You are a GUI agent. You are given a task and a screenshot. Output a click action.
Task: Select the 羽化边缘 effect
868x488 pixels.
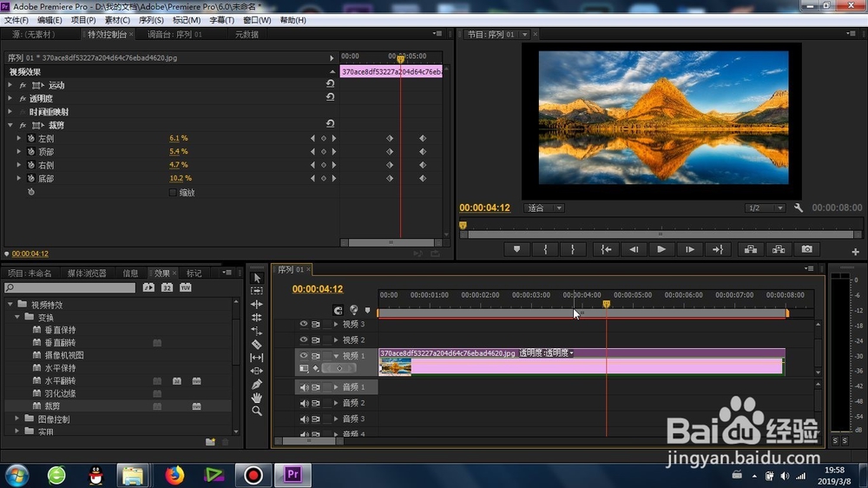61,393
